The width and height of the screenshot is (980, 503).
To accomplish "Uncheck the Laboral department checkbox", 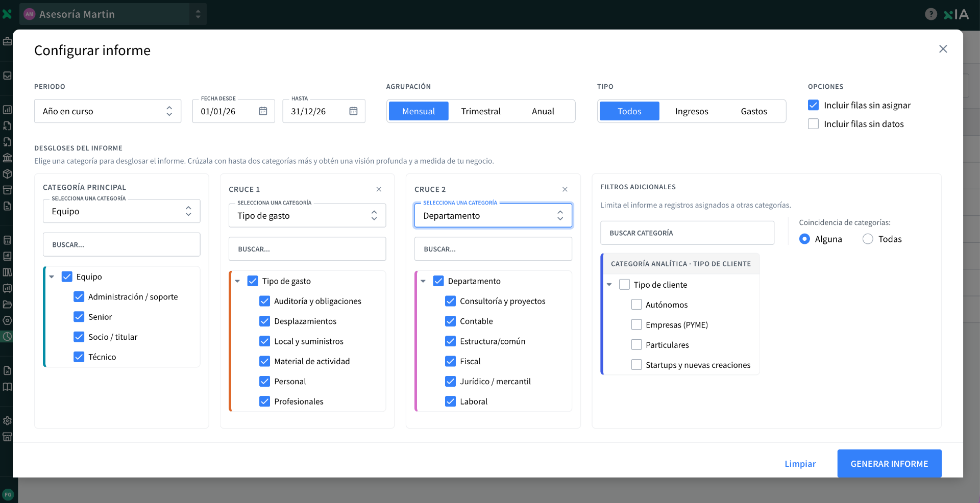I will (x=451, y=401).
